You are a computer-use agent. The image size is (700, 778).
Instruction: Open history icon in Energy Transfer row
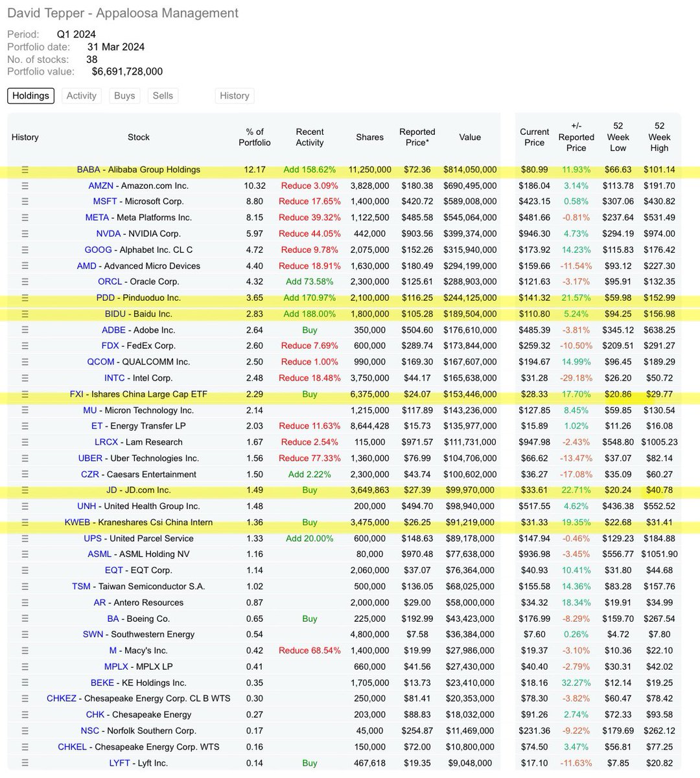coord(25,426)
